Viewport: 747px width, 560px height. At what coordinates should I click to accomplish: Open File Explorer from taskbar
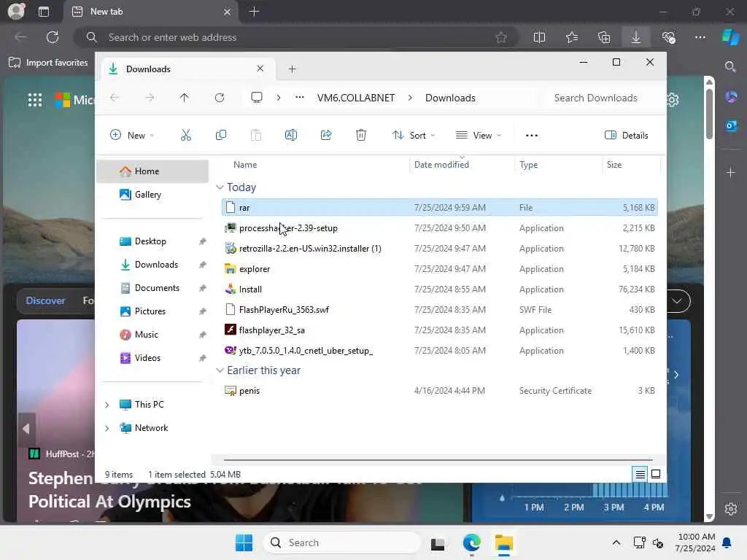pyautogui.click(x=503, y=542)
